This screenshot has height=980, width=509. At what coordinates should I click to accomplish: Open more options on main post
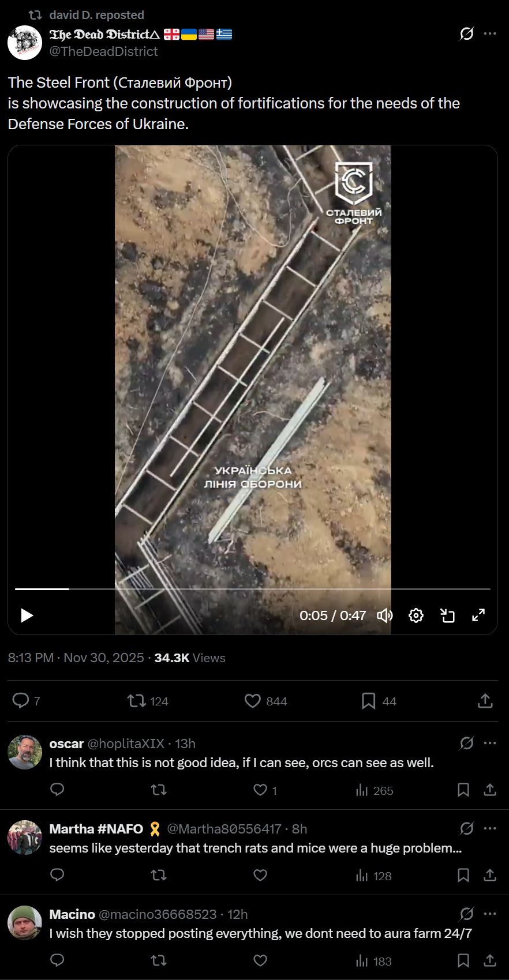coord(490,33)
